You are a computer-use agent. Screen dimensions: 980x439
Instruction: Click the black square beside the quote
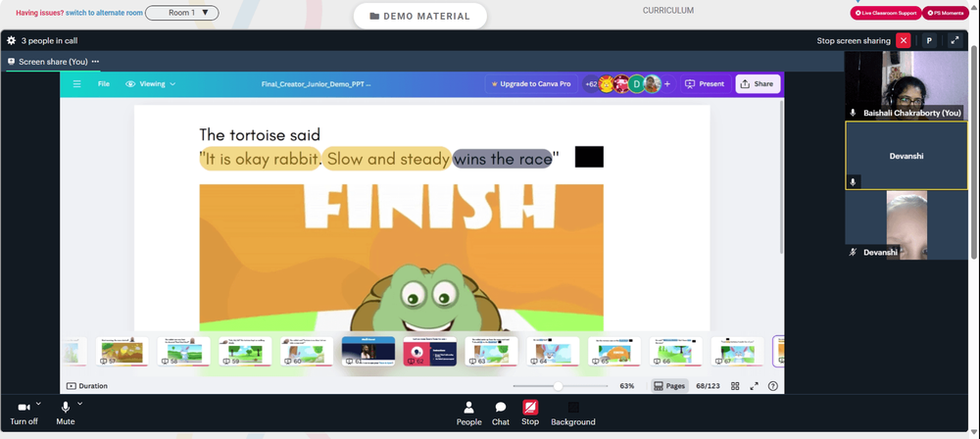click(x=589, y=157)
